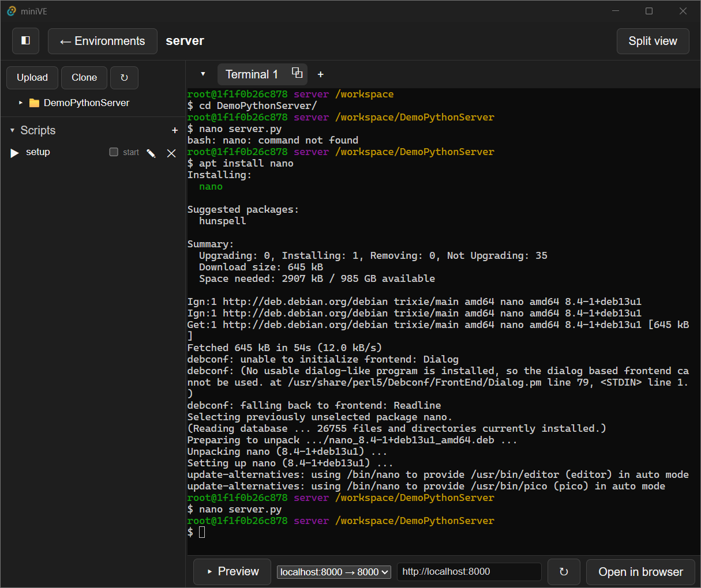Screen dimensions: 701x588
Task: Delete the setup script
Action: click(171, 153)
